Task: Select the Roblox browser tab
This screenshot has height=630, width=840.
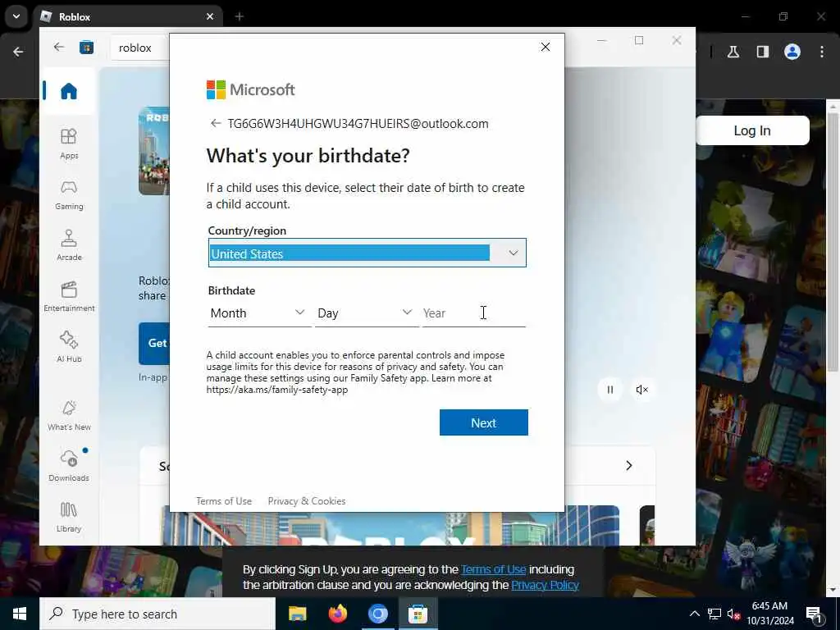Action: pyautogui.click(x=129, y=17)
